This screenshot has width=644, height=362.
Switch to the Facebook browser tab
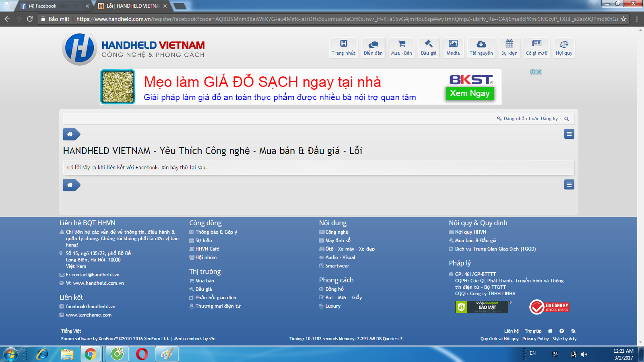pos(52,6)
